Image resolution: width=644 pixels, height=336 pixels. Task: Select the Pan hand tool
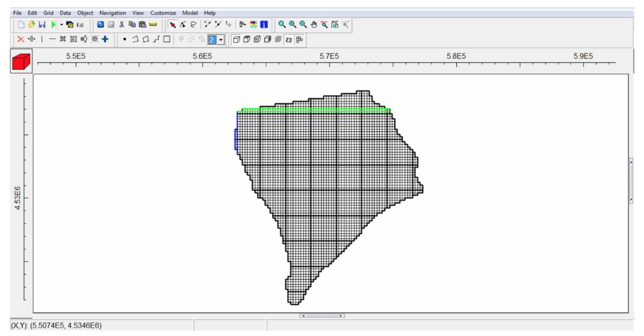[314, 24]
